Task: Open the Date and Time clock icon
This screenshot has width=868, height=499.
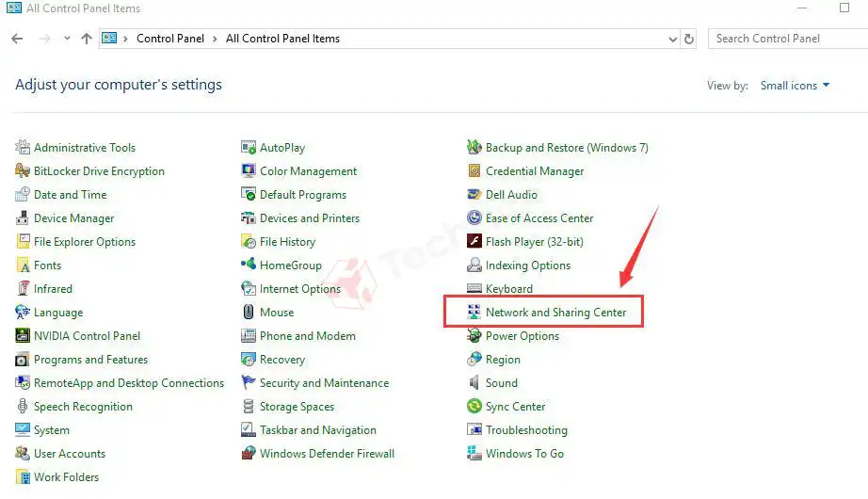Action: pos(23,194)
